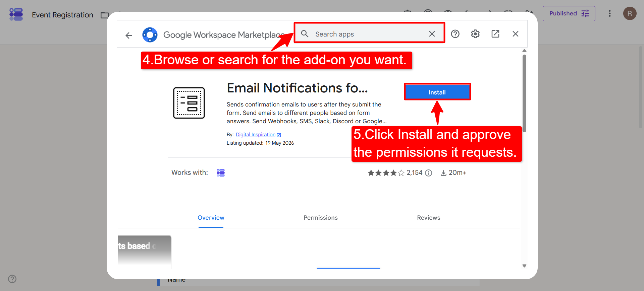Go back using the Marketplace back arrow

coord(129,35)
